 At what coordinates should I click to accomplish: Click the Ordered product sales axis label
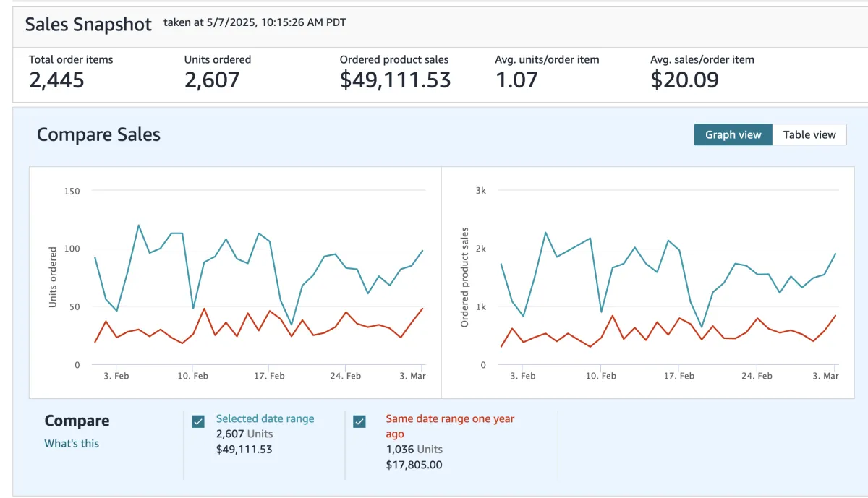(x=465, y=278)
